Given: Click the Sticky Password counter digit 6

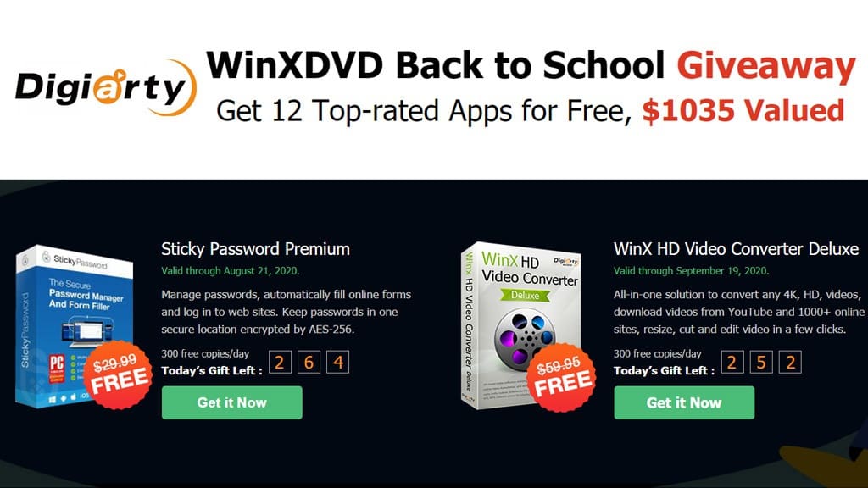Looking at the screenshot, I should pos(309,363).
